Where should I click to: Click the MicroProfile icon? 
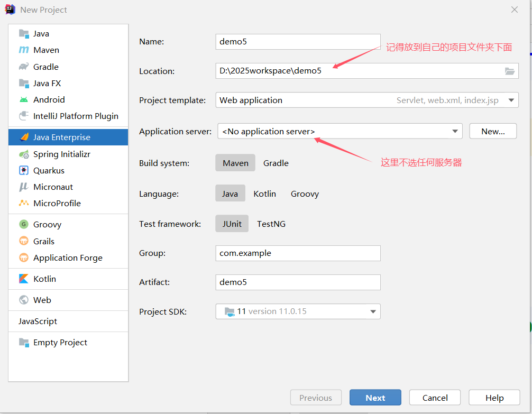(24, 203)
